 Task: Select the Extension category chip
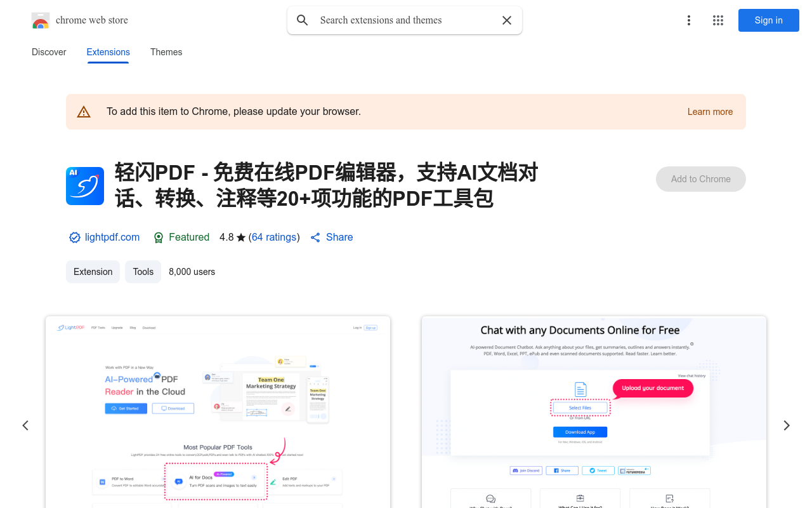pyautogui.click(x=93, y=272)
